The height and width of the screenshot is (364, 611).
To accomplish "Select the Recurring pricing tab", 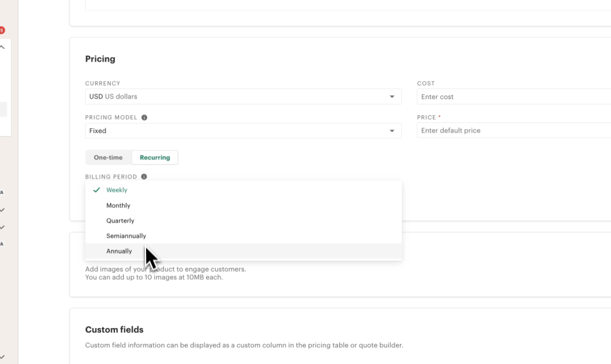I will [x=154, y=156].
